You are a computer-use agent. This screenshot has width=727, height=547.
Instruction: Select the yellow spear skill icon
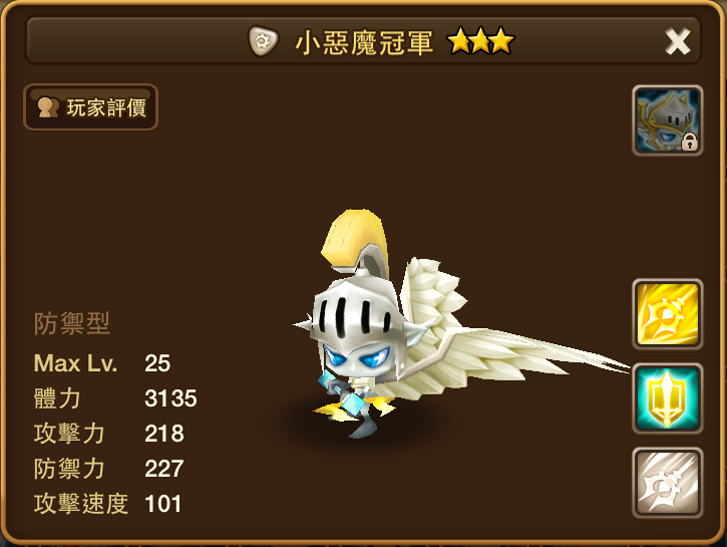point(667,314)
